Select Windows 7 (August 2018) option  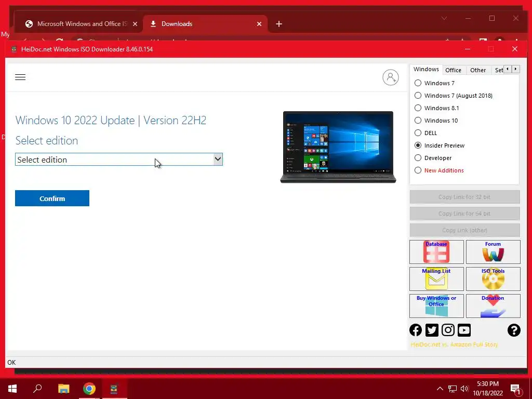418,96
